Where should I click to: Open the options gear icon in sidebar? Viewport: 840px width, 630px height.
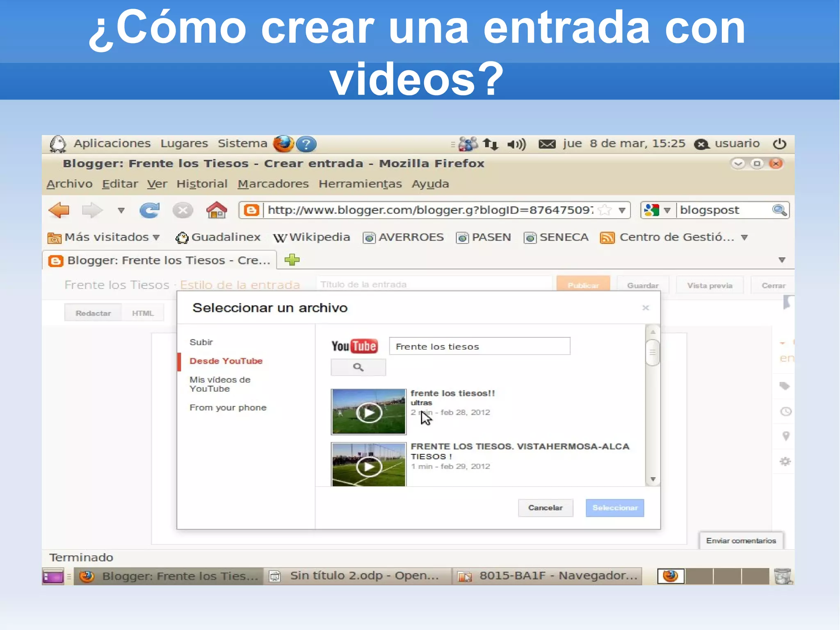[785, 461]
